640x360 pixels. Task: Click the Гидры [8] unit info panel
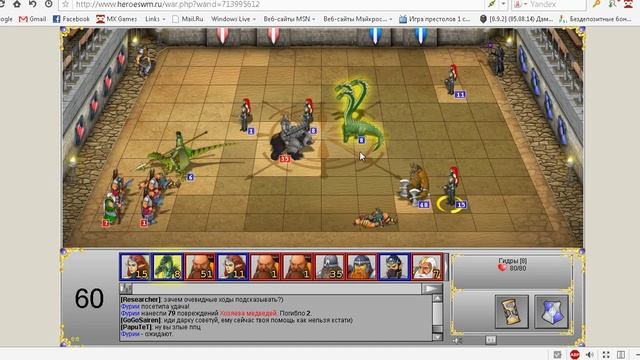tap(512, 271)
